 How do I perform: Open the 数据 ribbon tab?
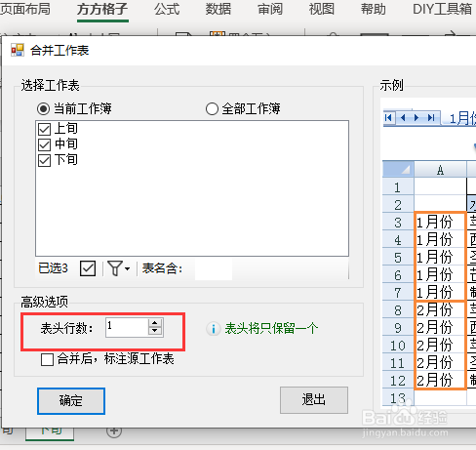[x=218, y=9]
